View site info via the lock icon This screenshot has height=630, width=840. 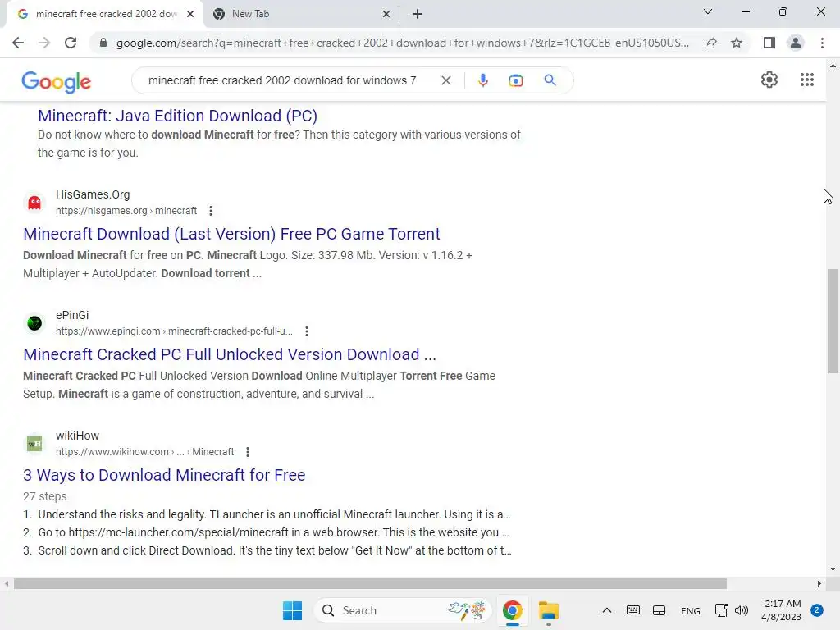(x=103, y=43)
